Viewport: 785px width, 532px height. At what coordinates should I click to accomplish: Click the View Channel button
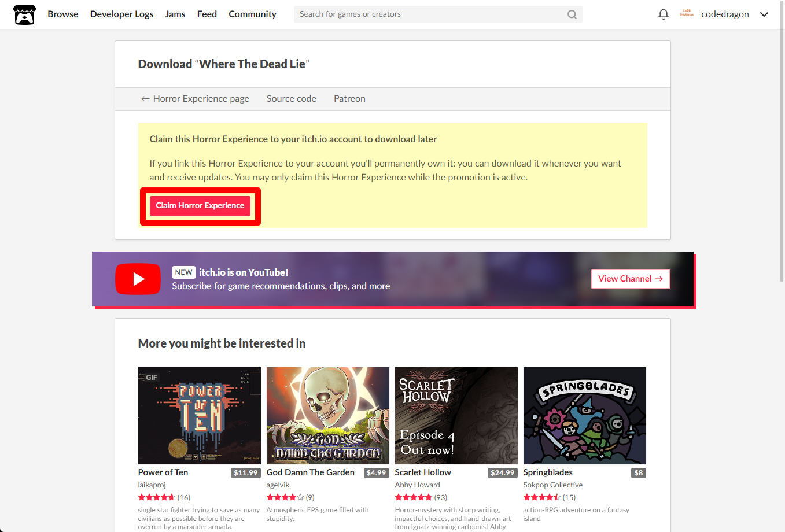(631, 279)
